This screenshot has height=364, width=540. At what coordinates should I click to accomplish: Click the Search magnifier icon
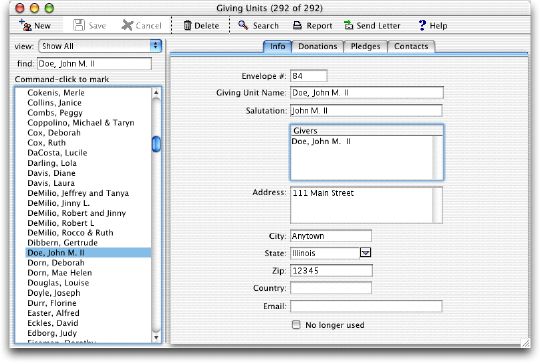pyautogui.click(x=243, y=25)
